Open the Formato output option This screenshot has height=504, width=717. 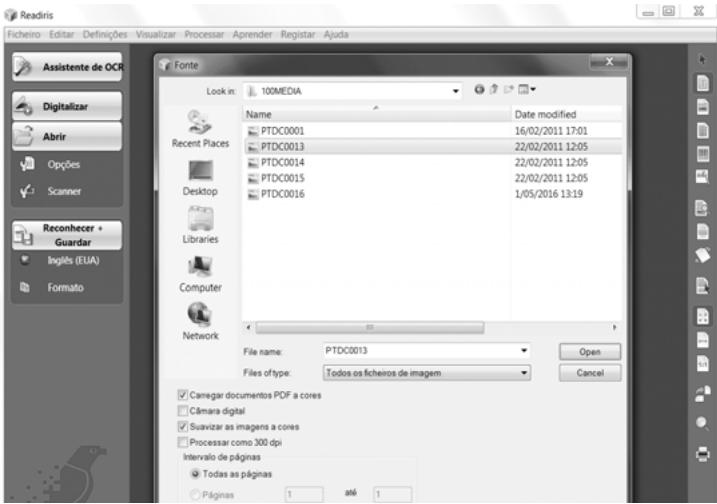(x=65, y=288)
